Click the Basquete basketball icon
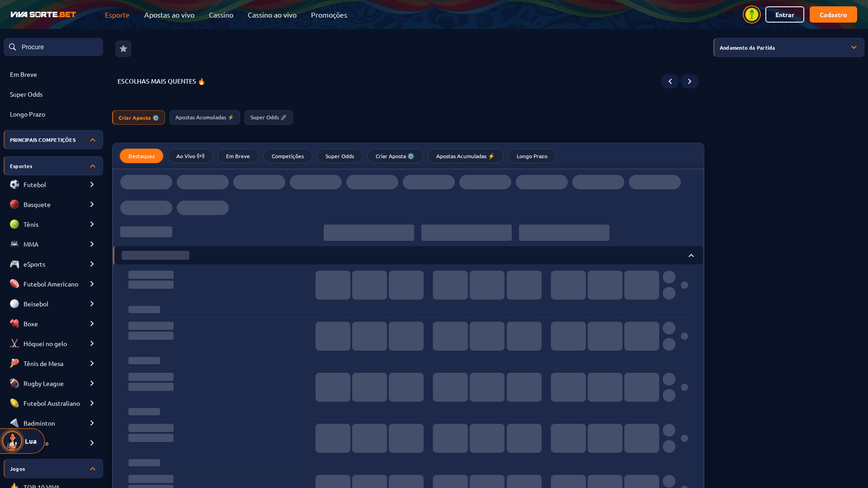The width and height of the screenshot is (868, 488). click(x=14, y=204)
